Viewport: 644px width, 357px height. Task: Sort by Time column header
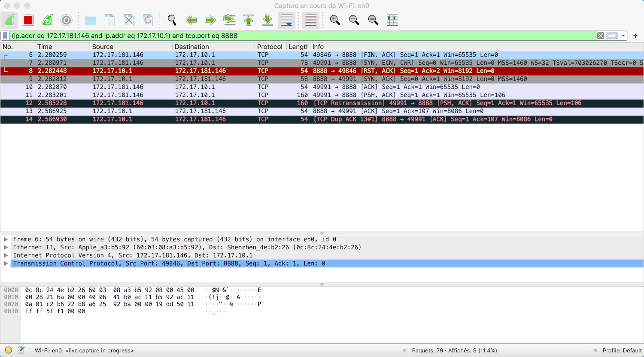click(x=62, y=47)
